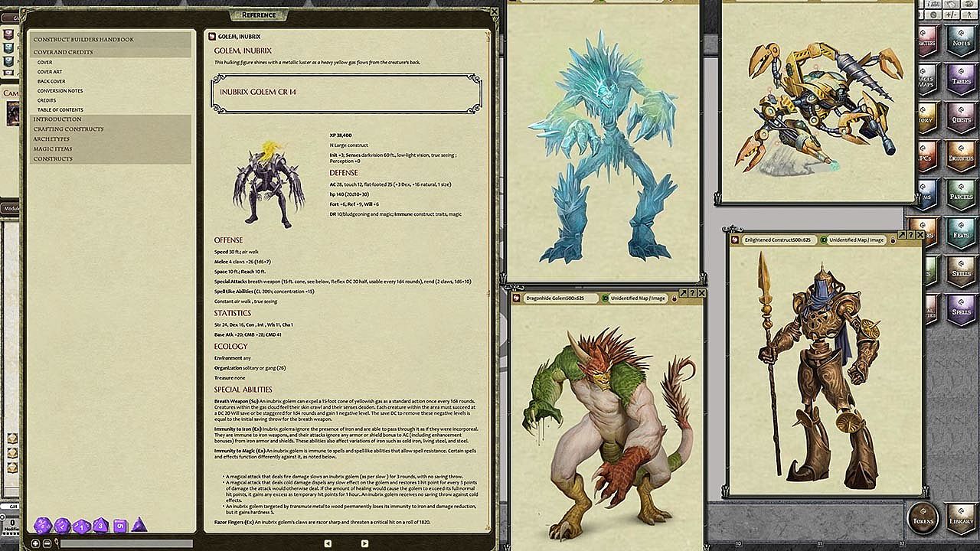Share the Dragonhide Golem image via arrow icon
The height and width of the screenshot is (551, 980).
pyautogui.click(x=683, y=293)
